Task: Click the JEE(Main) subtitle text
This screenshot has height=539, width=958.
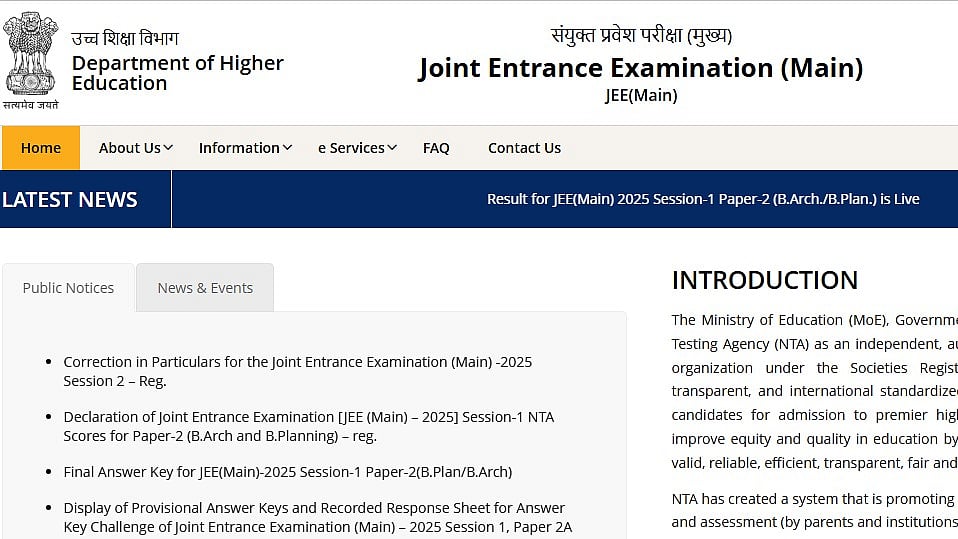Action: click(641, 96)
